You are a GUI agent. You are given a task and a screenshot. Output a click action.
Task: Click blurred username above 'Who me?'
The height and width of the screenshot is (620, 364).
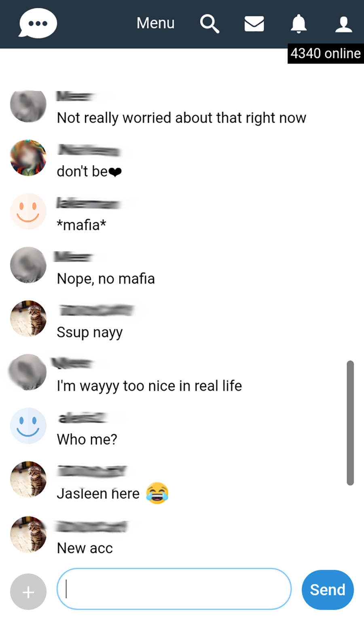[83, 417]
